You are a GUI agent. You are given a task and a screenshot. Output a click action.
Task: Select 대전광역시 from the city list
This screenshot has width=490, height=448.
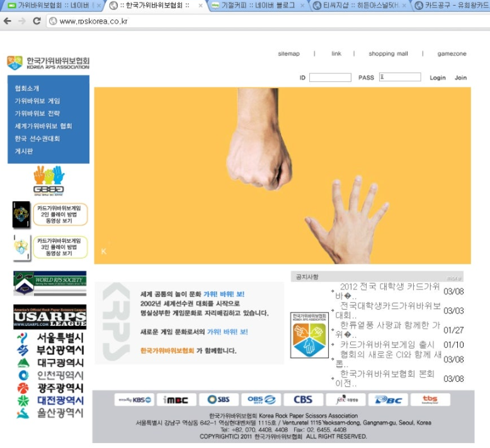50,401
